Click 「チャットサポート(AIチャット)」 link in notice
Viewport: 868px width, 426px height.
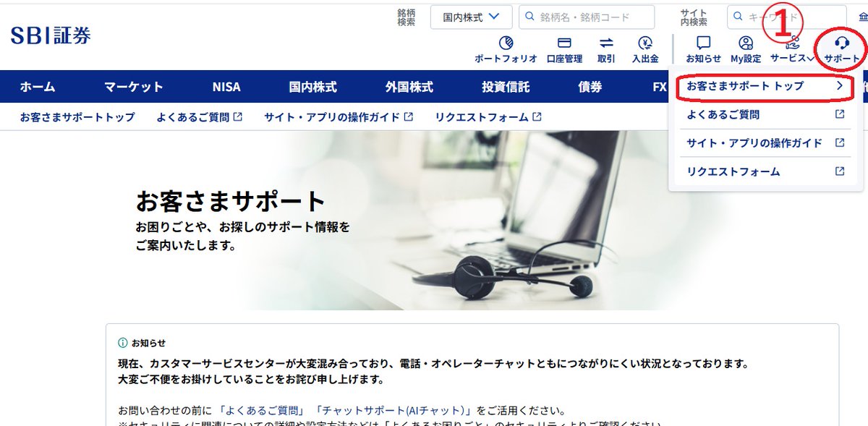(394, 410)
